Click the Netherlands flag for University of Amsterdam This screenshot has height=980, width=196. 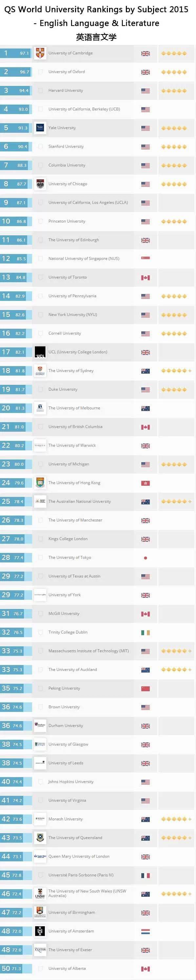pos(146,931)
